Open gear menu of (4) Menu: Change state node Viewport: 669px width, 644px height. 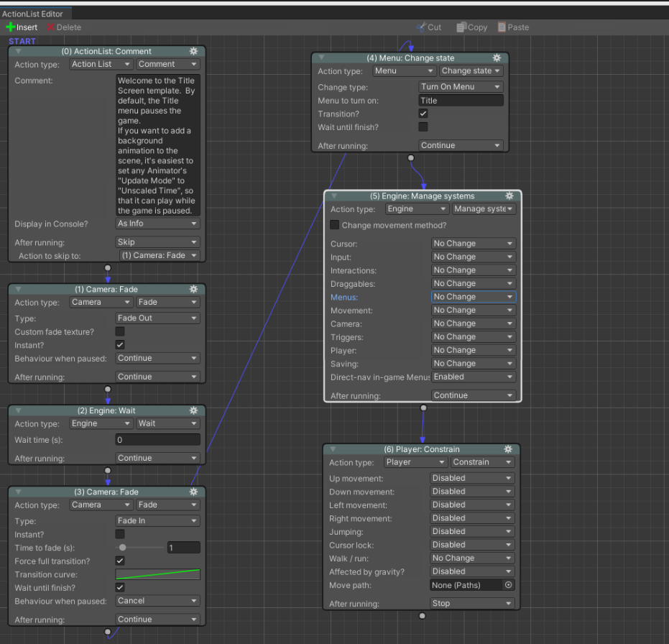[x=497, y=57]
